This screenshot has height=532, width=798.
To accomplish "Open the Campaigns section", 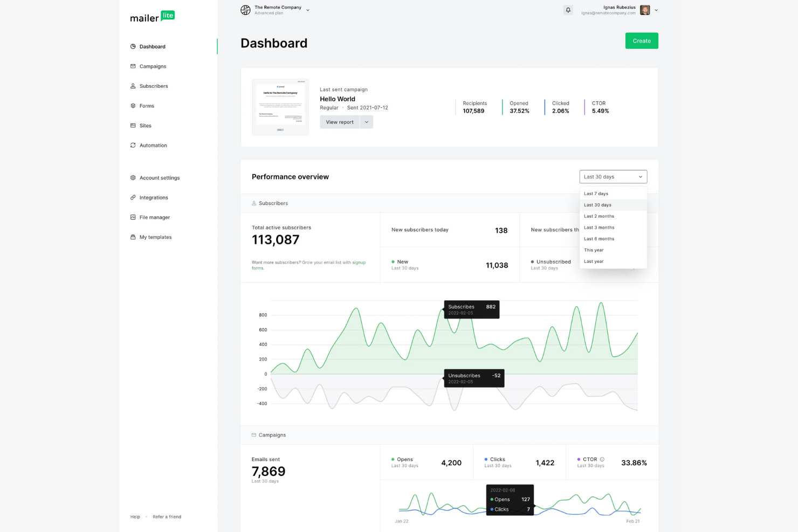I will 153,66.
